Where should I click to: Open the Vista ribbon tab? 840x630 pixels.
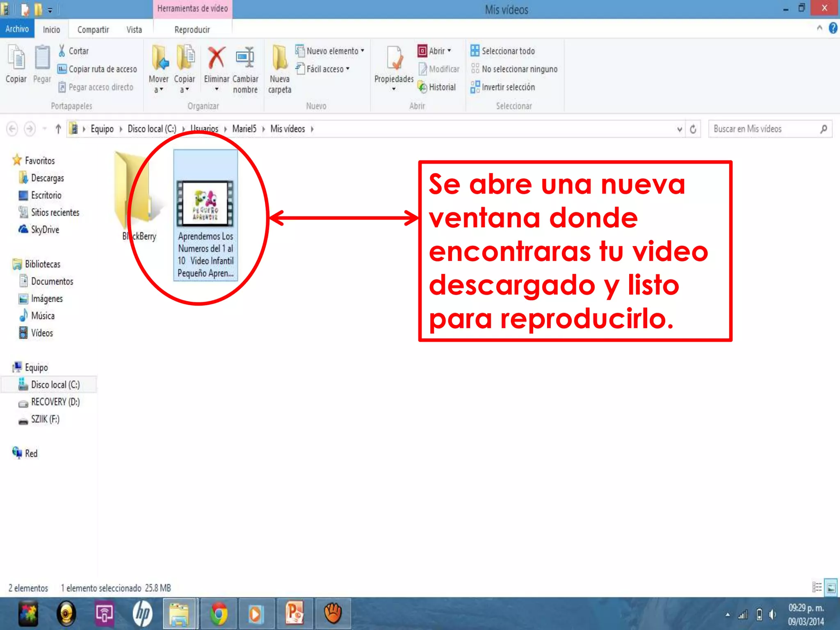click(x=134, y=30)
